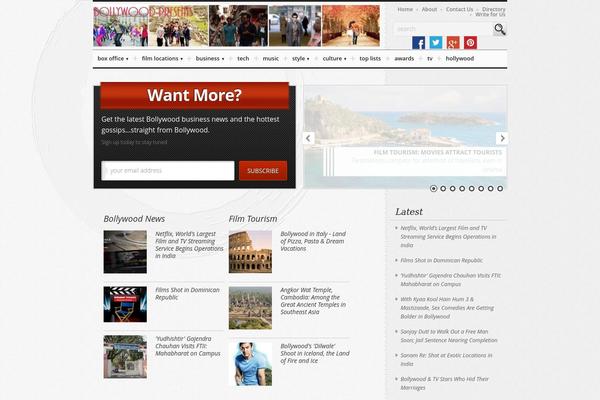Select the first slider pagination dot
600x400 pixels.
tap(434, 188)
